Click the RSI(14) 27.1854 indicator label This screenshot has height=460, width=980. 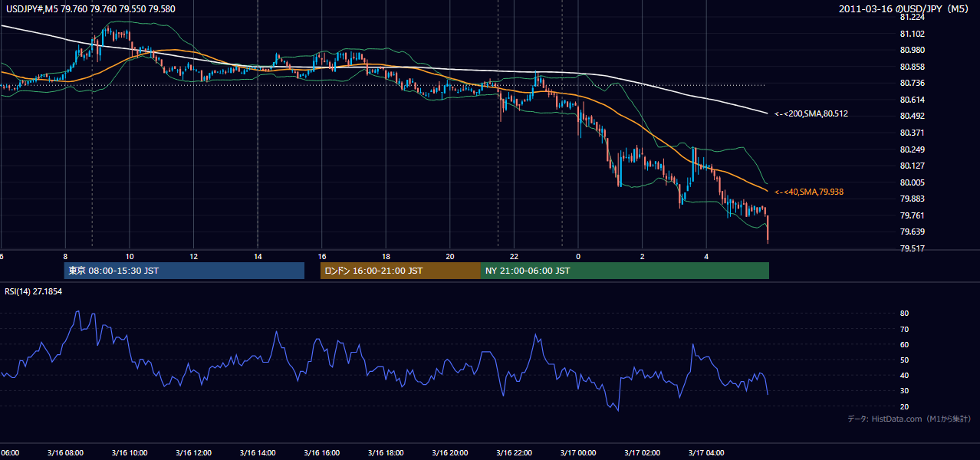[34, 291]
